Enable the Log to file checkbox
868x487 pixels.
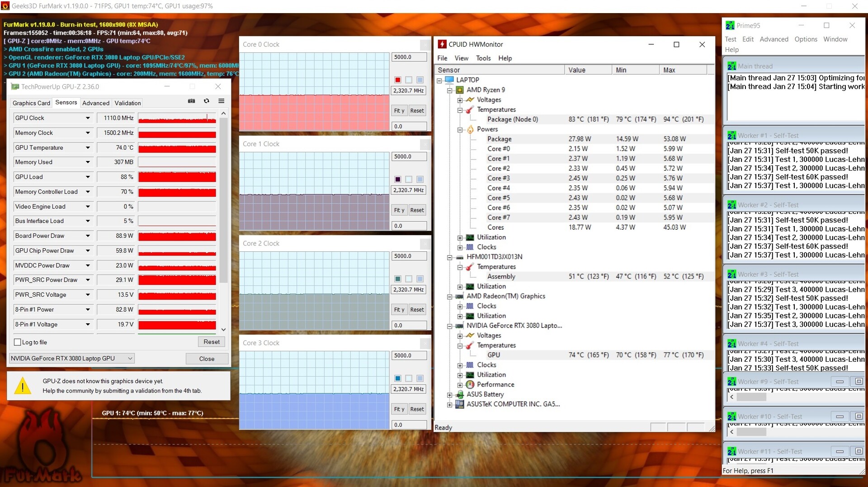click(18, 342)
